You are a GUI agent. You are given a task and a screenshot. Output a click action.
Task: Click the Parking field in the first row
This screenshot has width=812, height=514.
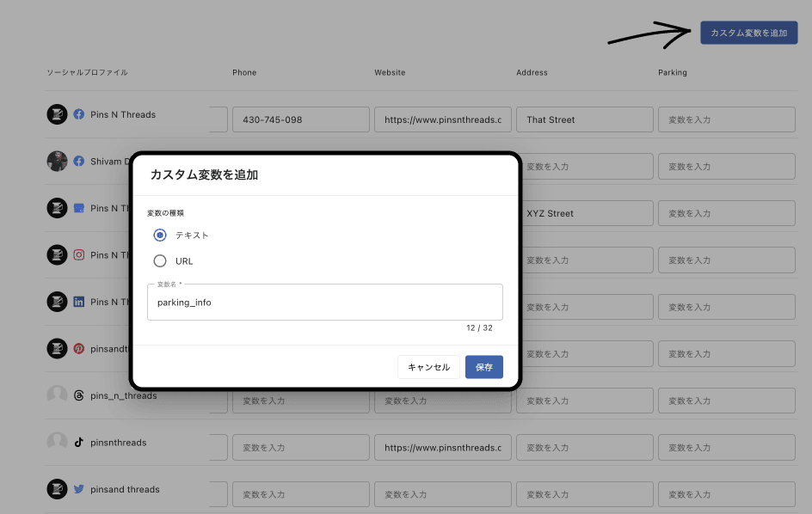(726, 119)
